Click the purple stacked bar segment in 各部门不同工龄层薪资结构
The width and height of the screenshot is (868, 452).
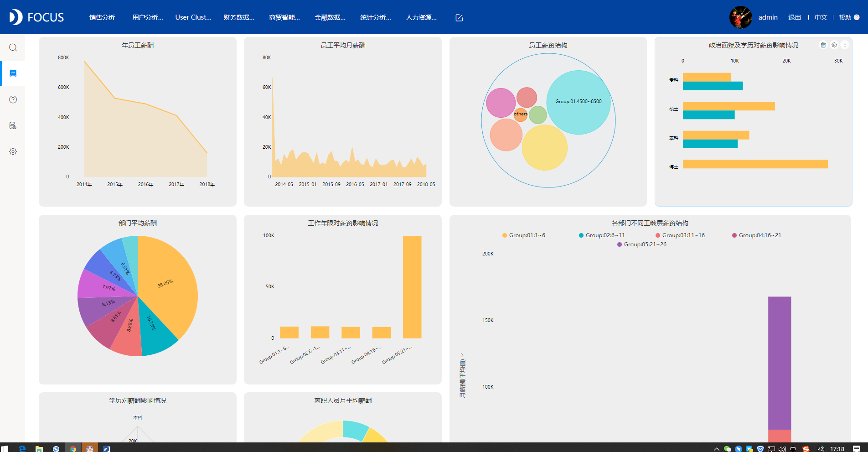coord(780,363)
